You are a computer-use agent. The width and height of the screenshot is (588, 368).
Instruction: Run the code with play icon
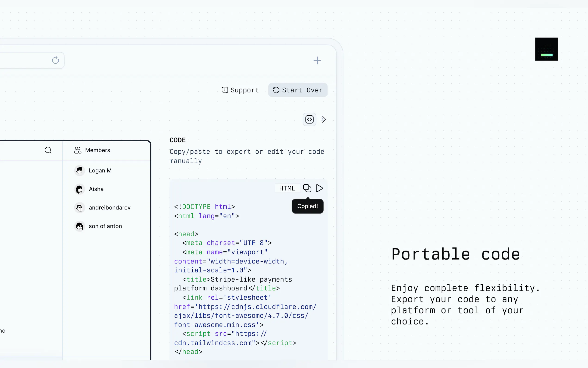point(319,188)
